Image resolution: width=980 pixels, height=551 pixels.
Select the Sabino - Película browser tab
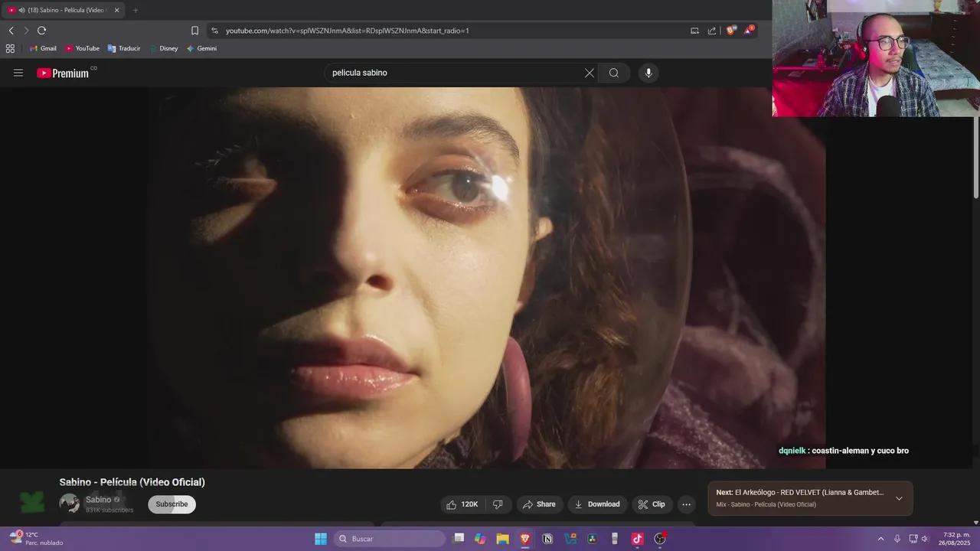coord(61,10)
